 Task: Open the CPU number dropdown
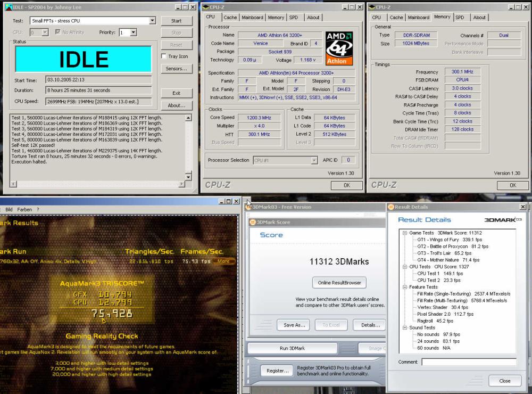[45, 32]
